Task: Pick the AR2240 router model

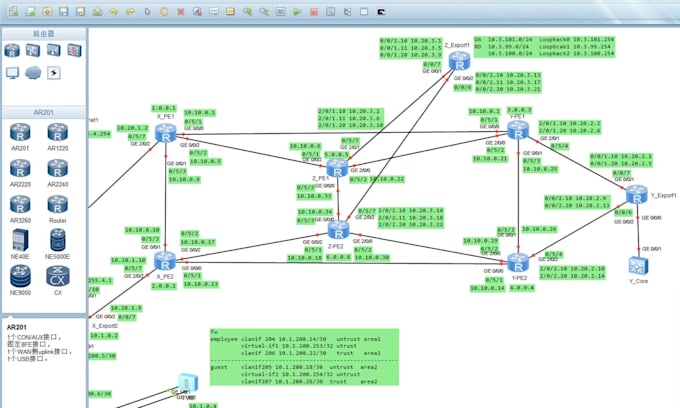Action: tap(58, 173)
